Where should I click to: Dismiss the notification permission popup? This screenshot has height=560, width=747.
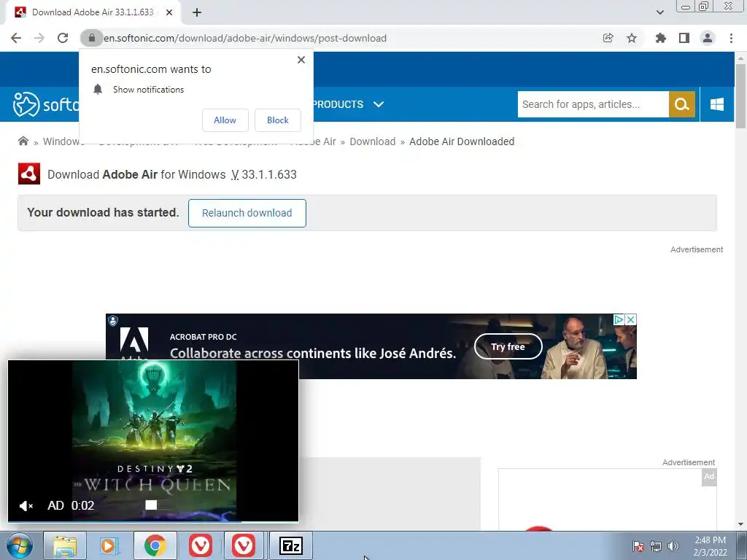[x=301, y=60]
